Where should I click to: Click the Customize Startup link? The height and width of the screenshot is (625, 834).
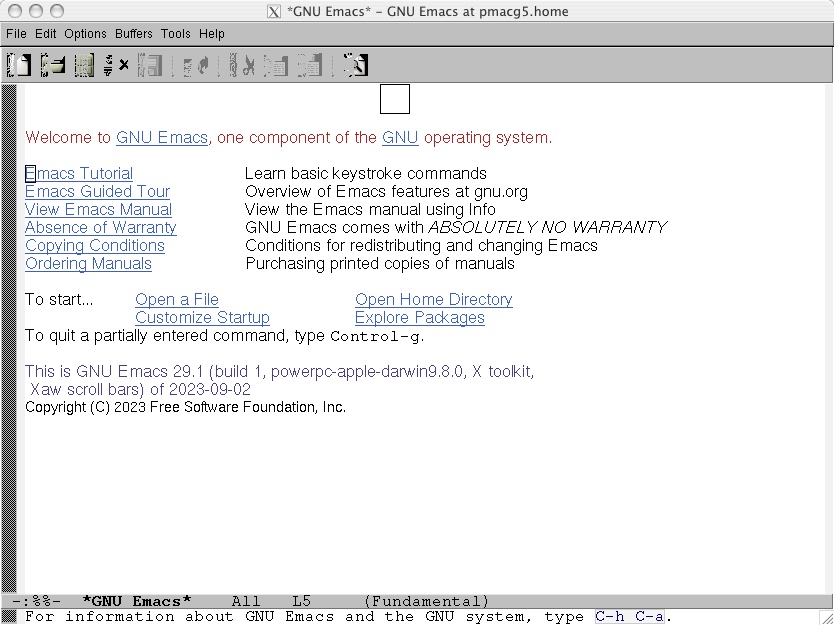click(202, 318)
